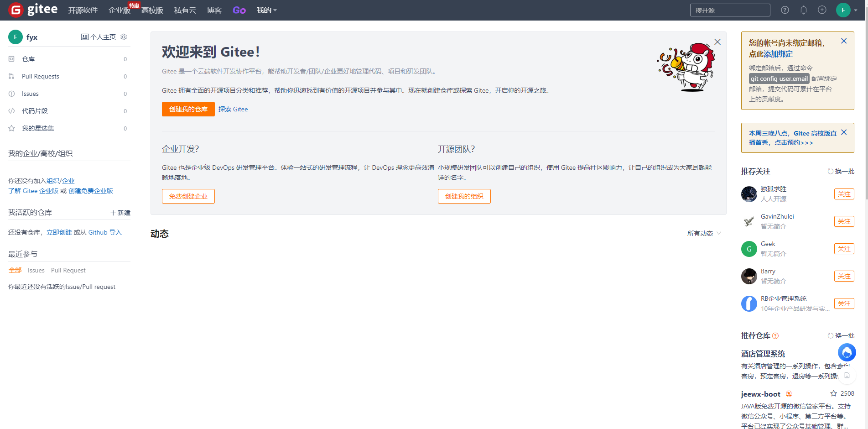The width and height of the screenshot is (868, 429).
Task: Click the 高校版直播首秀 reservation link
Action: coord(793,138)
